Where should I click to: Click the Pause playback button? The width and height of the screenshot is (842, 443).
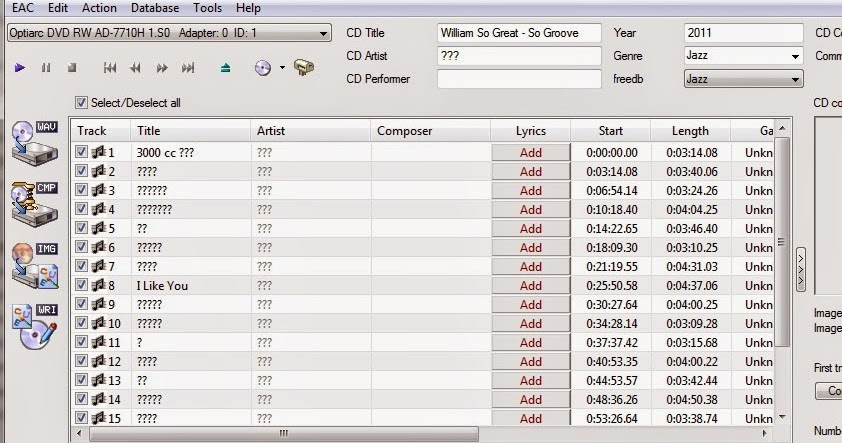[46, 68]
